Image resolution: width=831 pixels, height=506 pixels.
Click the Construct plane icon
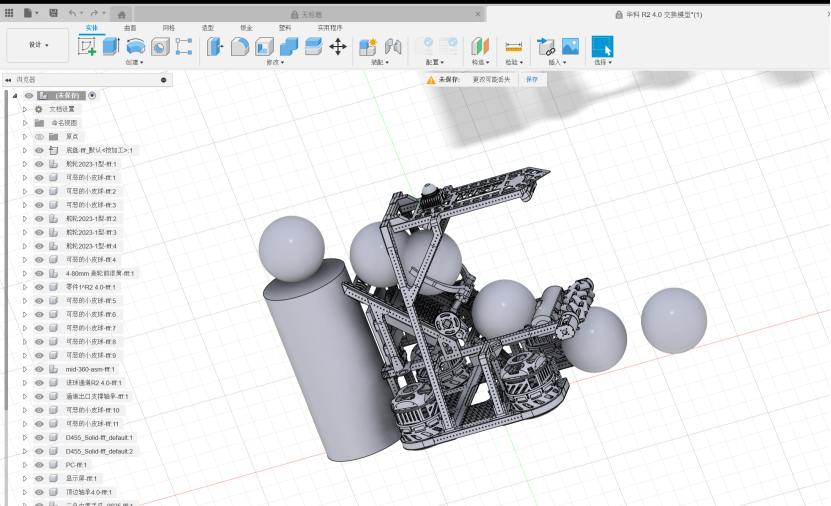pyautogui.click(x=480, y=47)
